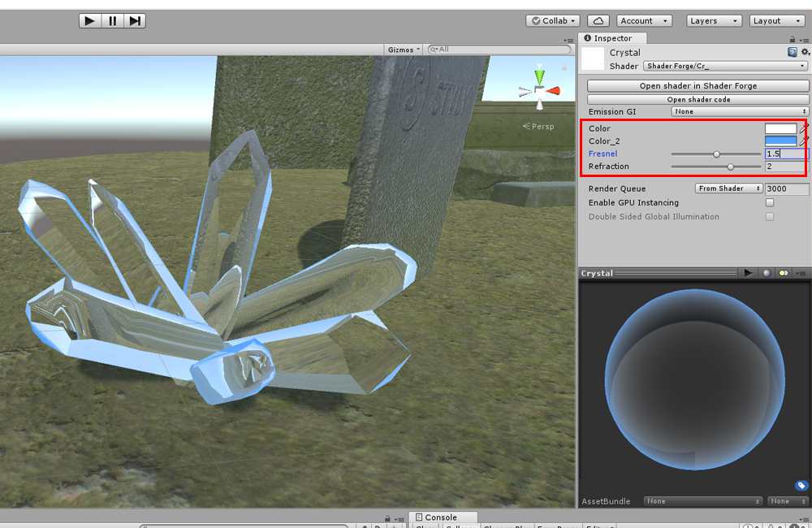Open the Render Queue From Shader dropdown
This screenshot has width=812, height=528.
tap(728, 188)
